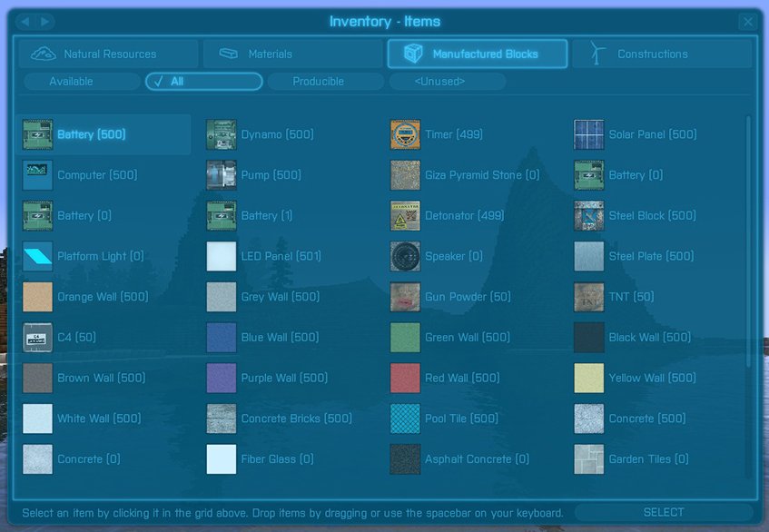Screen dimensions: 769x532
Task: Pick the Garden Tiles icon
Action: pos(589,459)
